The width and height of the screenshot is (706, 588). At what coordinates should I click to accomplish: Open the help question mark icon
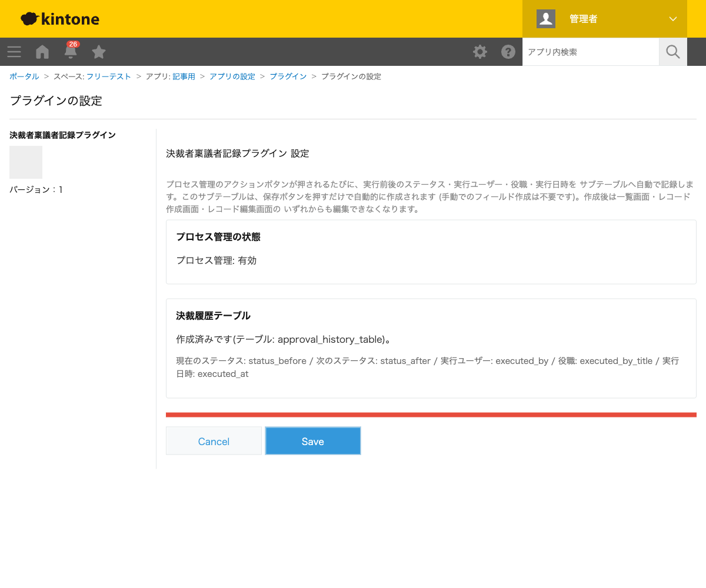[x=508, y=52]
